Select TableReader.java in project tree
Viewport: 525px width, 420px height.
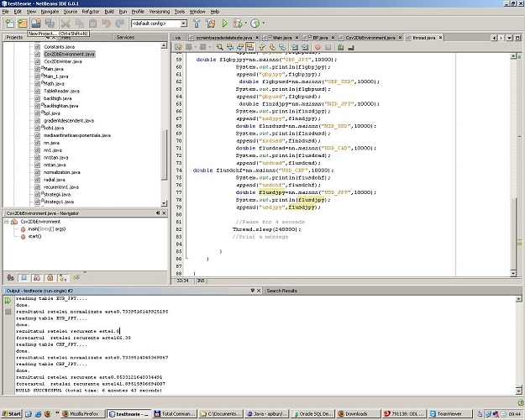(61, 91)
